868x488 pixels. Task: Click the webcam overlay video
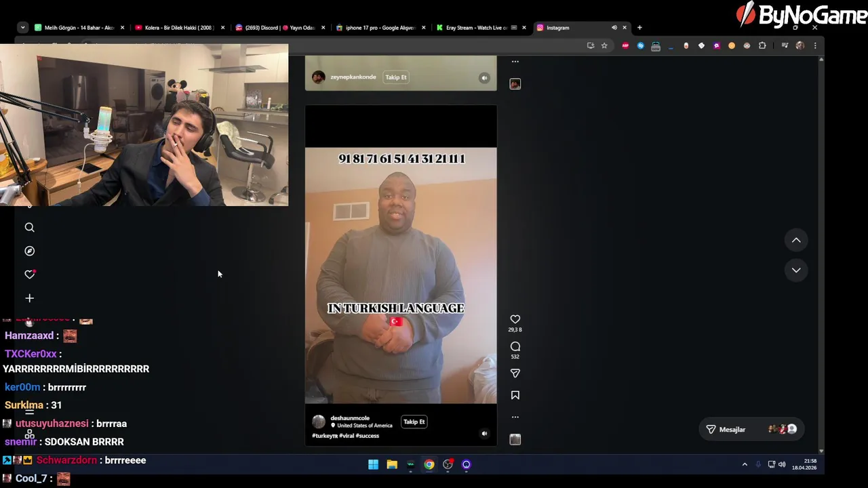(144, 125)
